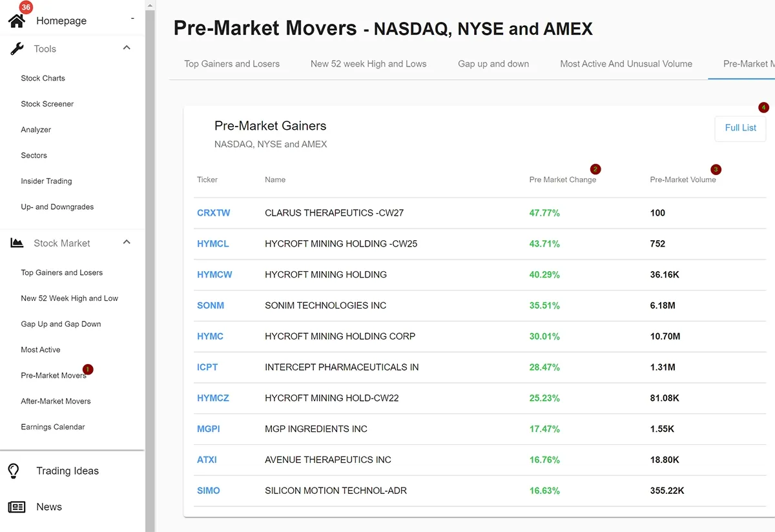The width and height of the screenshot is (775, 532).
Task: Click MGP INGREDIENTS INC name
Action: pos(316,429)
